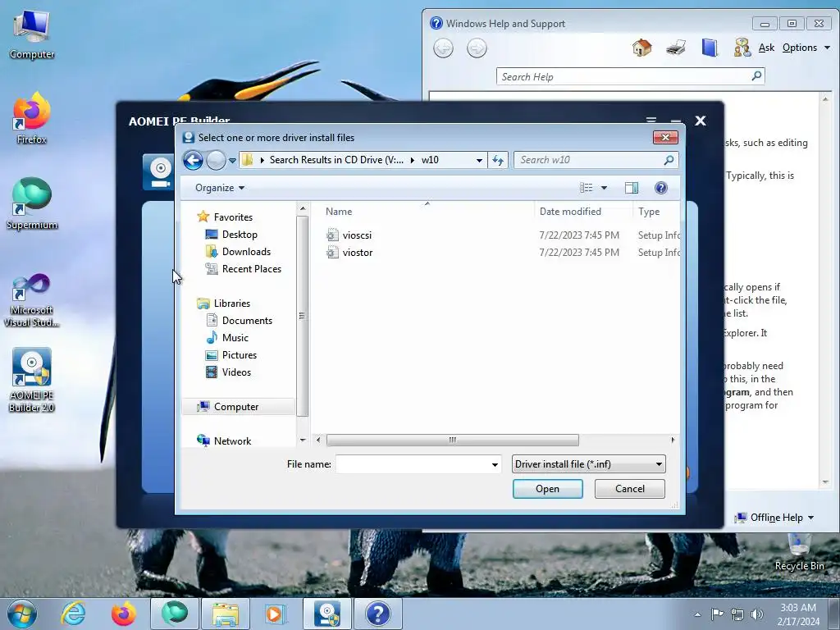Select the viostor file
This screenshot has width=840, height=630.
[x=358, y=253]
